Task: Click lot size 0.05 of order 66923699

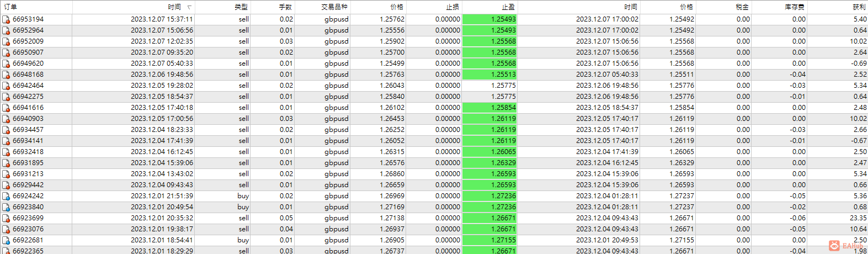Action: pos(286,218)
